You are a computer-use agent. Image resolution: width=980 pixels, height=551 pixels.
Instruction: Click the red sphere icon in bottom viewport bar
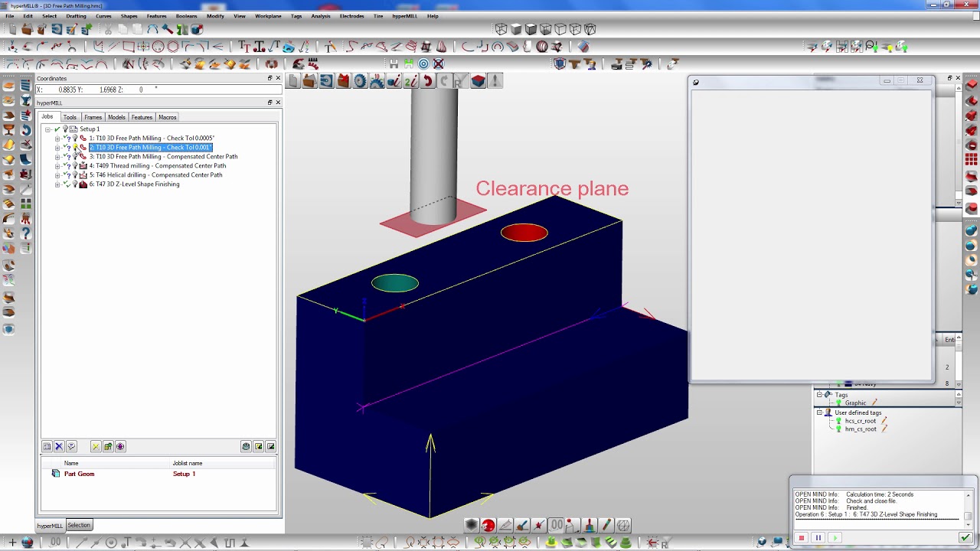(488, 525)
